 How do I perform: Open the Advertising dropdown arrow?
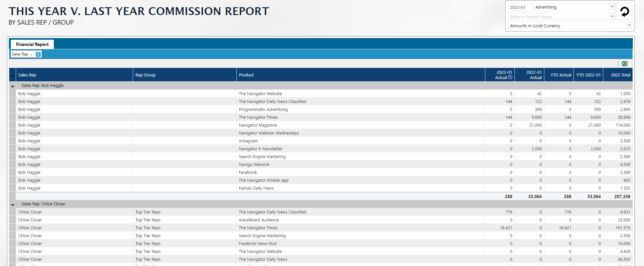click(612, 7)
